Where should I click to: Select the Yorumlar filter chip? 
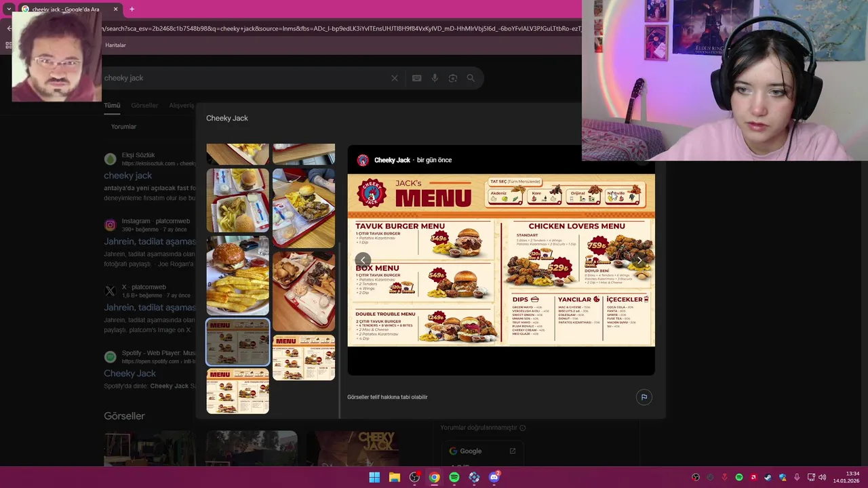pyautogui.click(x=123, y=127)
